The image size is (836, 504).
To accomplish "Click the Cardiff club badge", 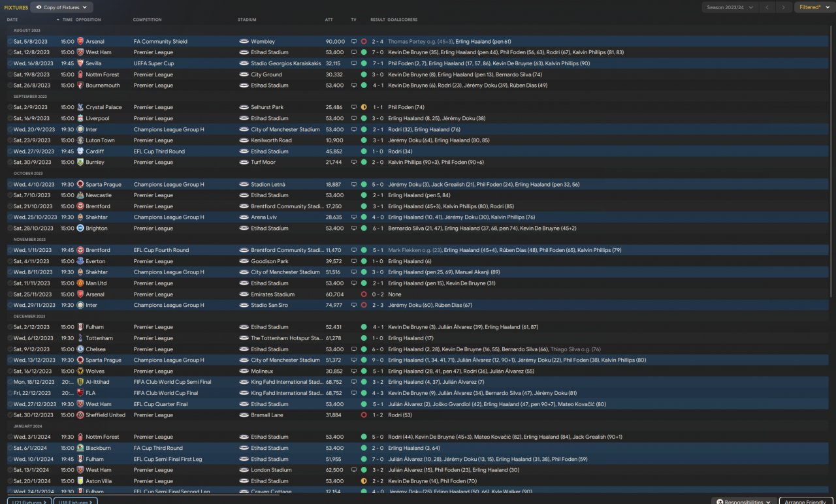I will pyautogui.click(x=80, y=151).
